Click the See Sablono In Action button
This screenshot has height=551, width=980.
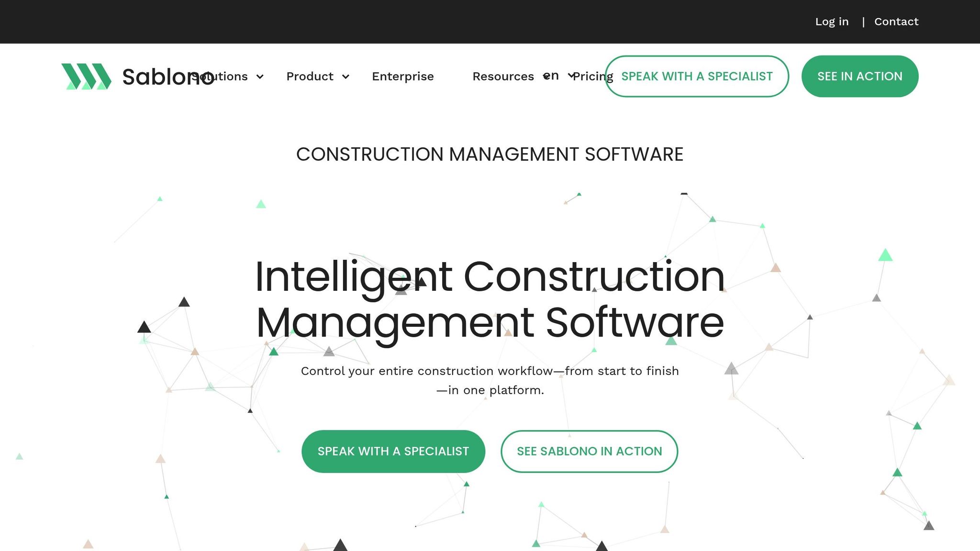click(590, 452)
